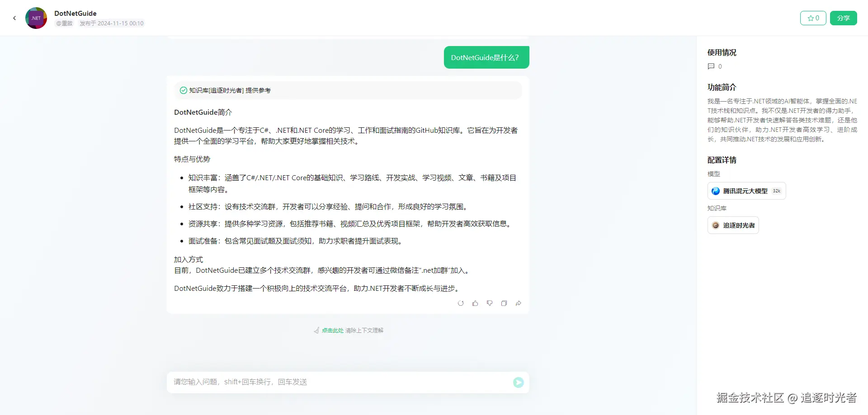The width and height of the screenshot is (868, 415).
Task: Click the 追逐时光者 knowledge base avatar icon
Action: (x=716, y=225)
